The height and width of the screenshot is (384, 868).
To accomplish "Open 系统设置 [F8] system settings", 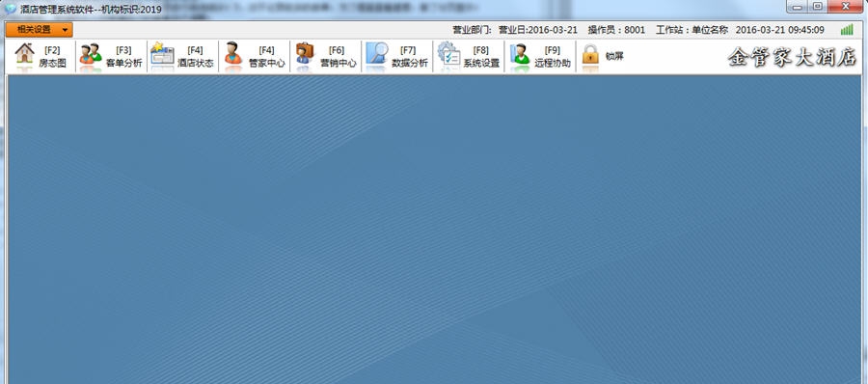I will pos(469,57).
